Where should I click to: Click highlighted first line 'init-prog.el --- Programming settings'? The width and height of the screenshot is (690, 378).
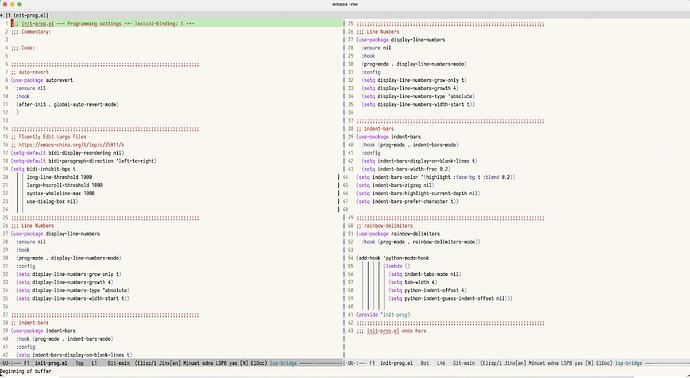[103, 23]
